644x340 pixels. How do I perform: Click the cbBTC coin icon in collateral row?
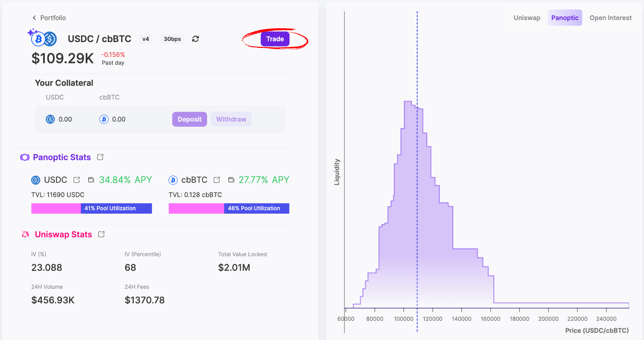104,119
